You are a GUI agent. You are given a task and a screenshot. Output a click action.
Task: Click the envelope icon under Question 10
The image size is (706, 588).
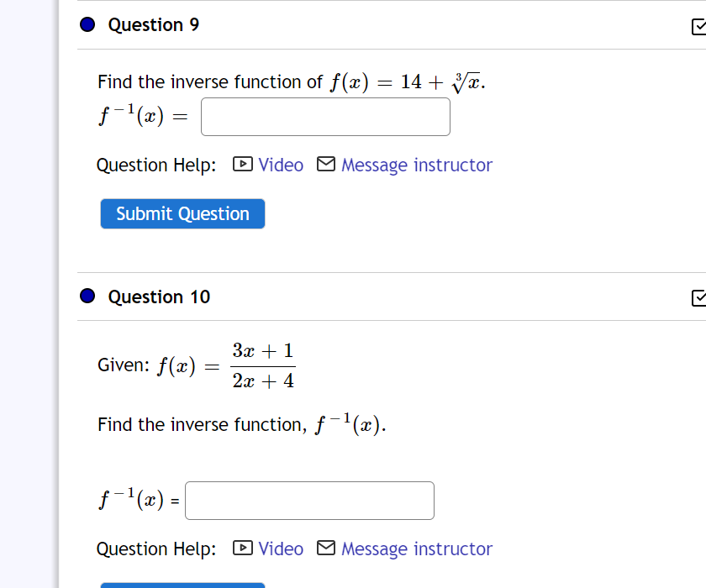(x=325, y=549)
